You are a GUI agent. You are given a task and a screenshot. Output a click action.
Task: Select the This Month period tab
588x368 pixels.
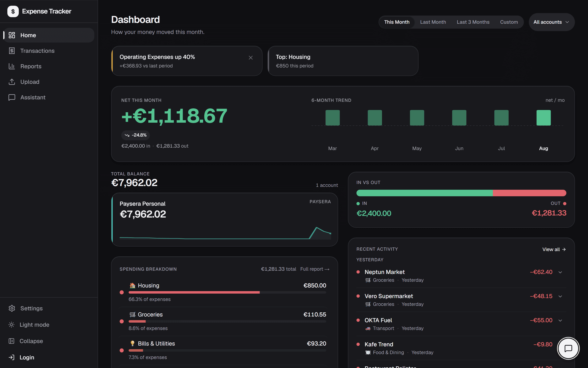tap(396, 22)
